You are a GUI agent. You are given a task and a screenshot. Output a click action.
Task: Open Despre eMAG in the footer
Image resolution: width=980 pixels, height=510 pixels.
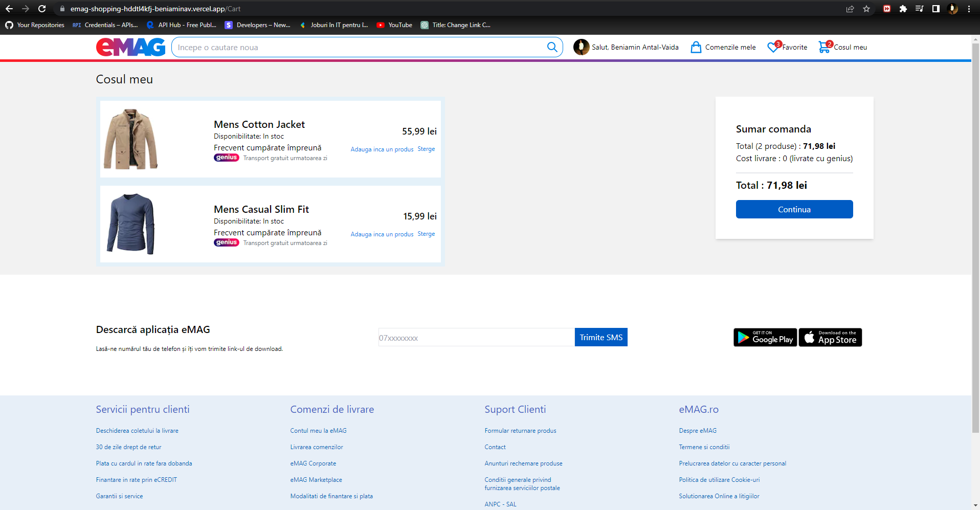698,430
